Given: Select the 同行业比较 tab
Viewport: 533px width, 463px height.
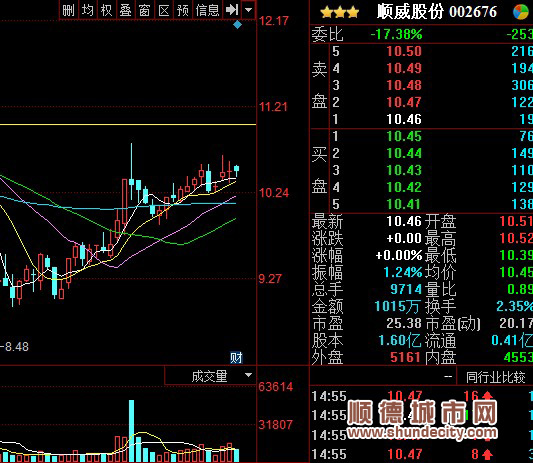Looking at the screenshot, I should point(495,377).
